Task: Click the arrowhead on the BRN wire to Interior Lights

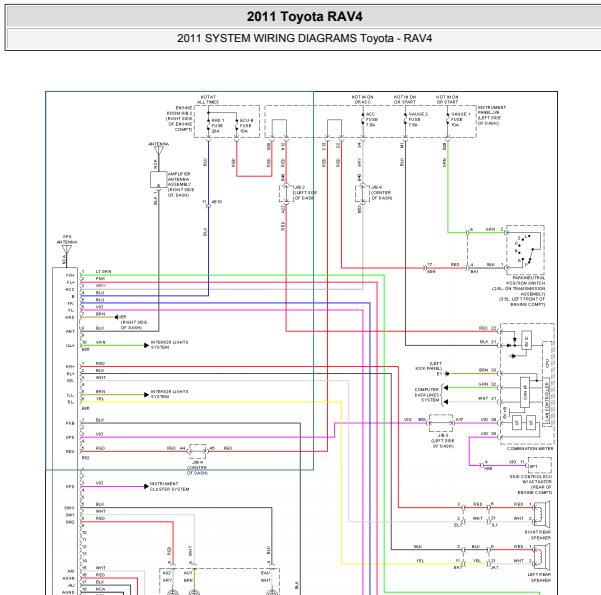Action: click(x=146, y=394)
